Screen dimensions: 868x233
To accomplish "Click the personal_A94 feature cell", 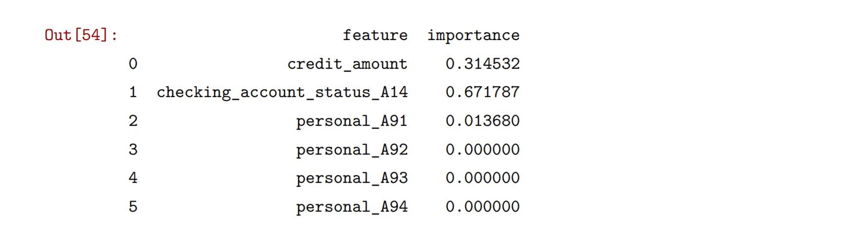I will [x=351, y=207].
